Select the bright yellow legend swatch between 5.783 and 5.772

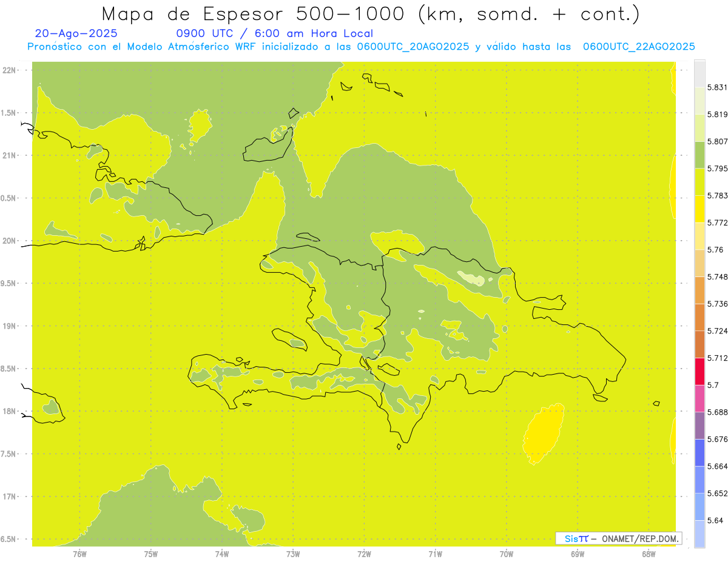[699, 209]
